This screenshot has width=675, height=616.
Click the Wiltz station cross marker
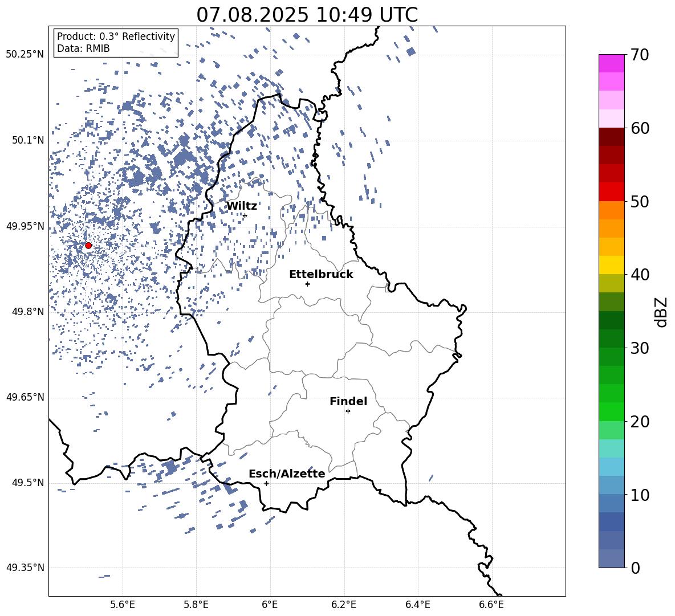(245, 215)
